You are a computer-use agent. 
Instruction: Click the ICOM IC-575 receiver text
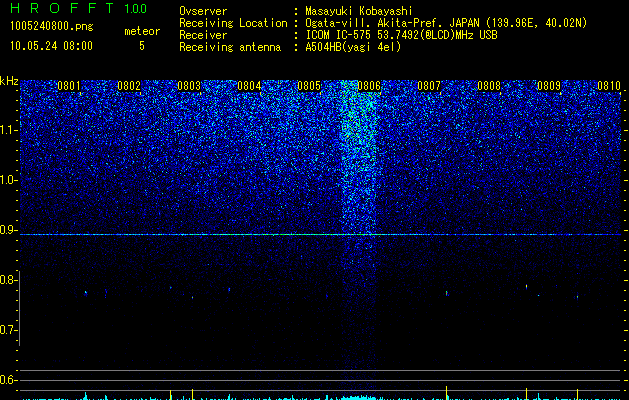401,35
